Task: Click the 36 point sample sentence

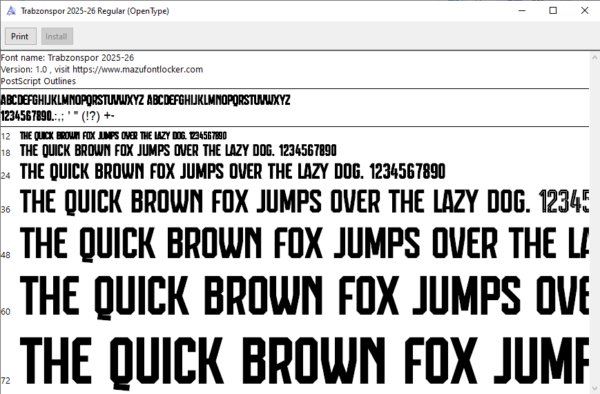Action: click(304, 202)
